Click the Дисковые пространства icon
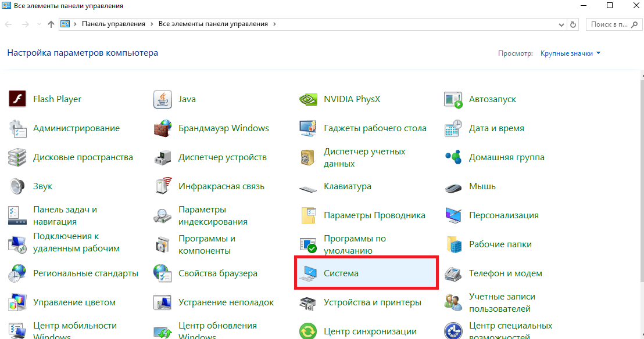Image resolution: width=644 pixels, height=339 pixels. [17, 157]
